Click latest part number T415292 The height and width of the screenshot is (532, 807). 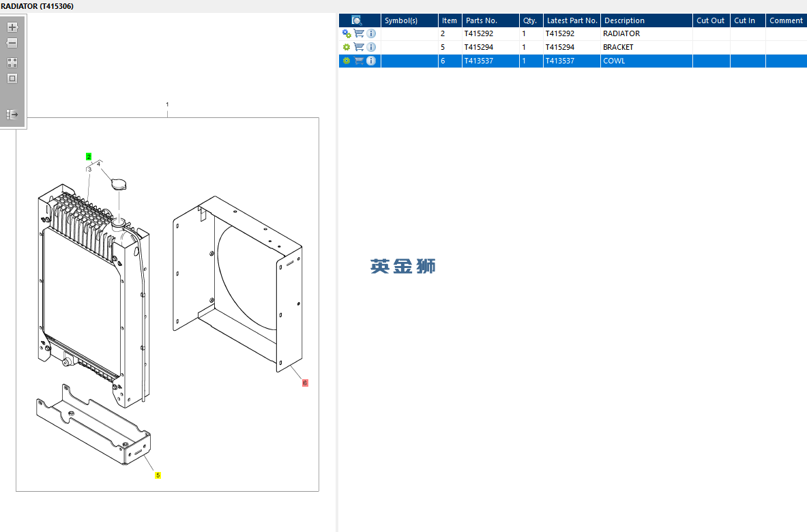[x=560, y=33]
